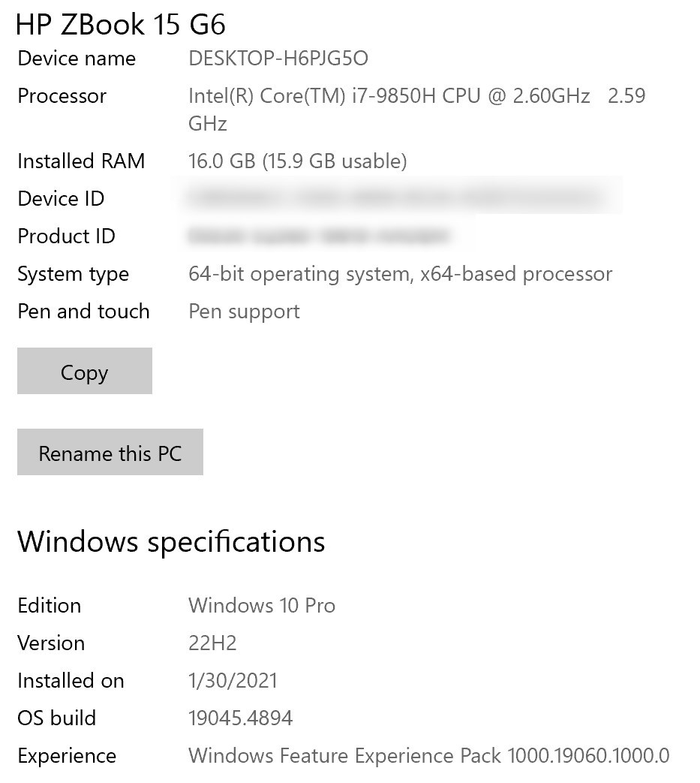
Task: Click the Device name label
Action: coord(76,58)
